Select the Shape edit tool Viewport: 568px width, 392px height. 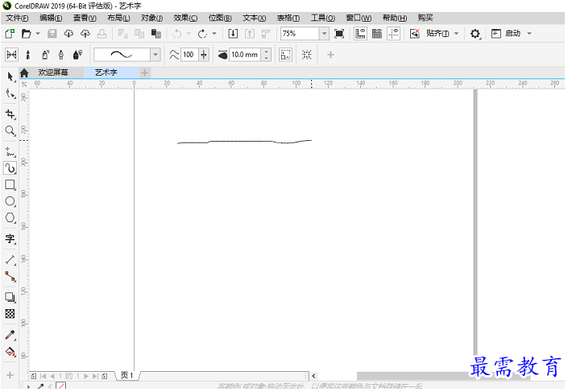pyautogui.click(x=10, y=94)
